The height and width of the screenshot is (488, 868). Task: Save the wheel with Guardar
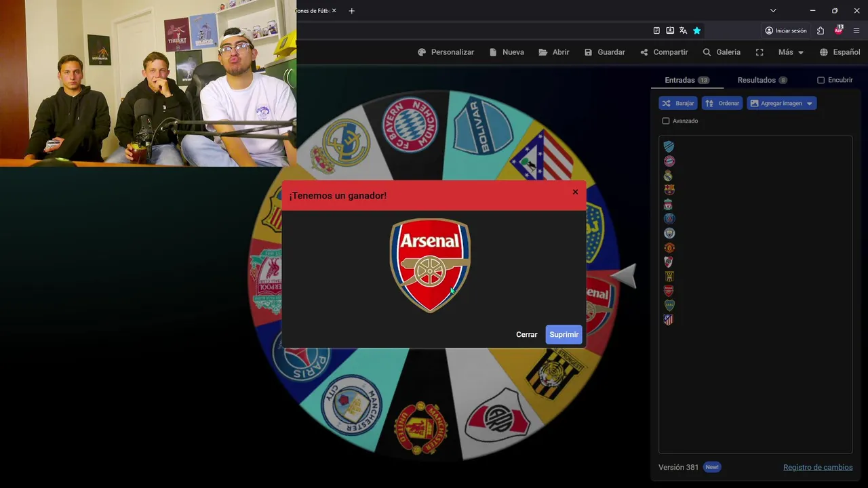point(604,52)
